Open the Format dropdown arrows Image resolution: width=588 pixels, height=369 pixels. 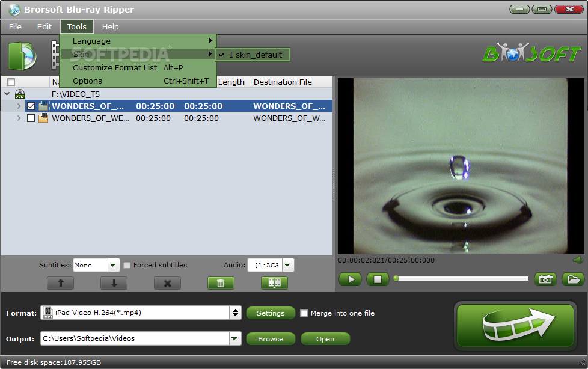[235, 313]
